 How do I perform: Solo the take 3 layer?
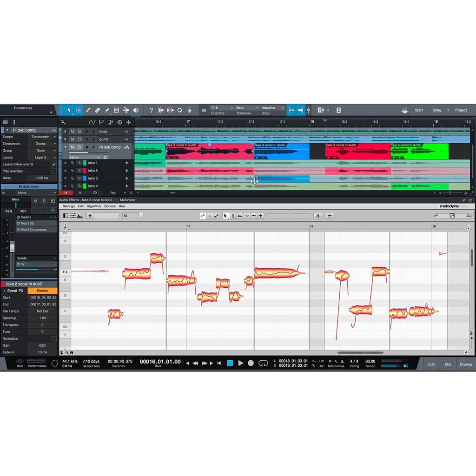[79, 178]
